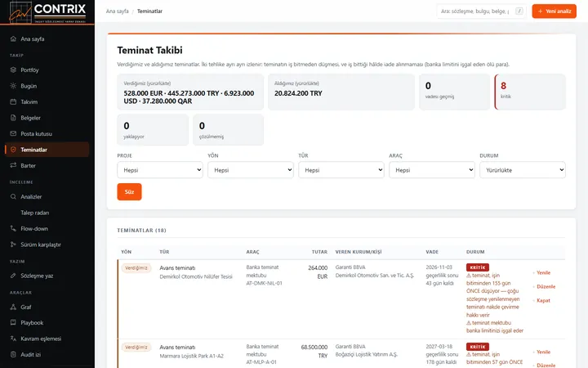Click the Tutar column header
Viewport: 588px width, 368px height.
pyautogui.click(x=319, y=252)
